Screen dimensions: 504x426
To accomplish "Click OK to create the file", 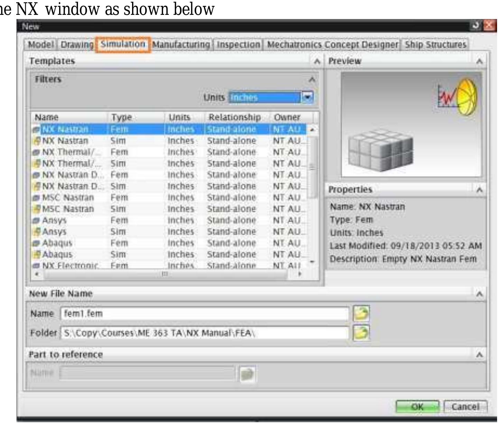I will [x=418, y=407].
